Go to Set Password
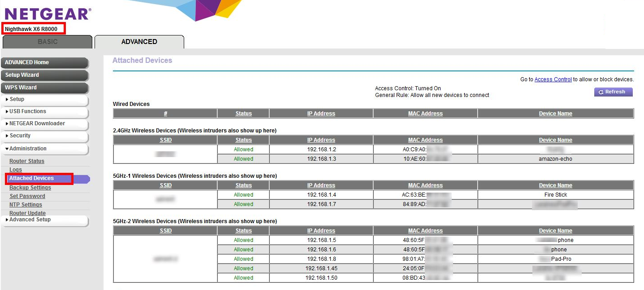 (27, 196)
